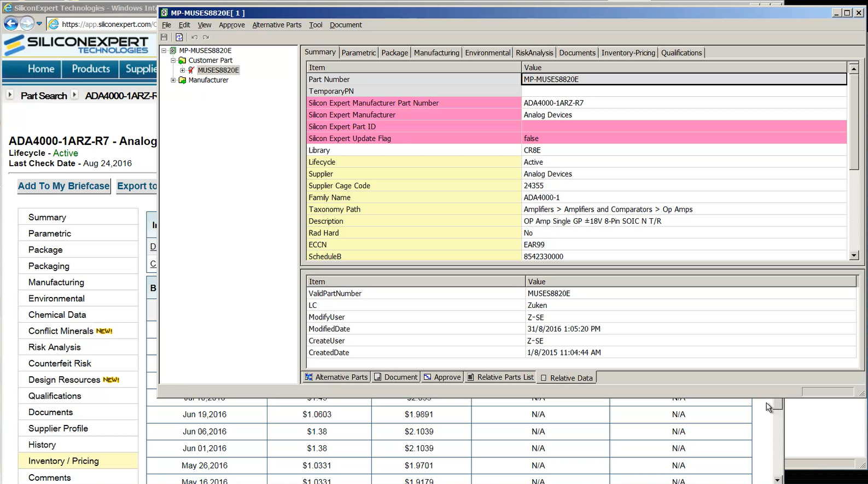Open the File menu

(167, 25)
